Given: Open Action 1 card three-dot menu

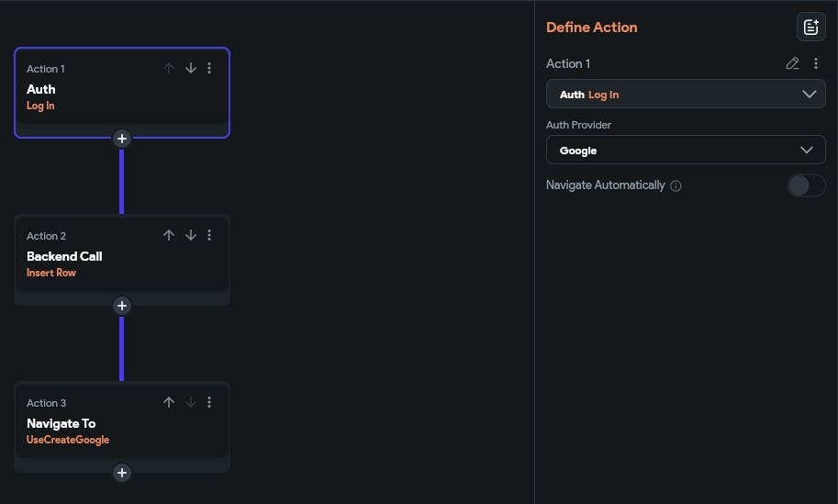Looking at the screenshot, I should (x=209, y=68).
